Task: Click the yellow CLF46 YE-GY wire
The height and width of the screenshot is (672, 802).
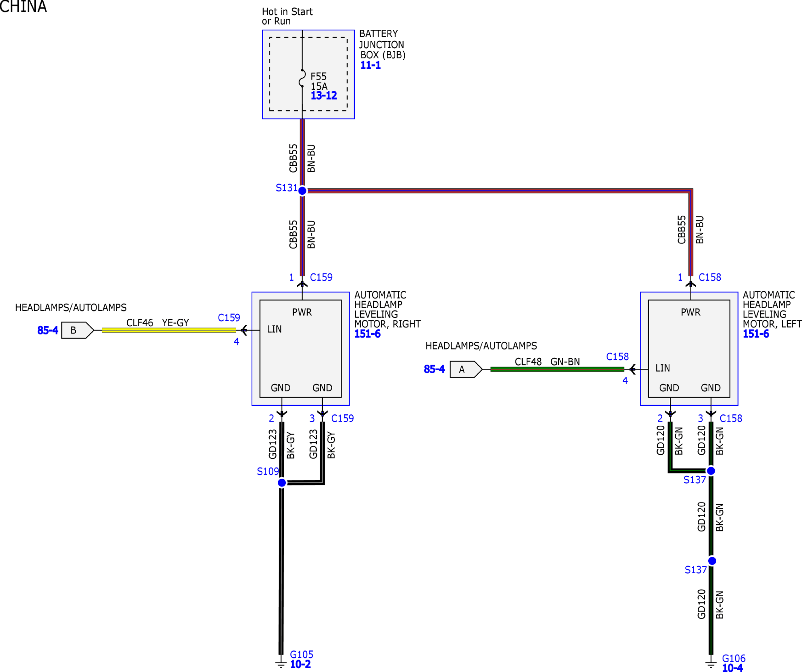Action: pos(169,330)
